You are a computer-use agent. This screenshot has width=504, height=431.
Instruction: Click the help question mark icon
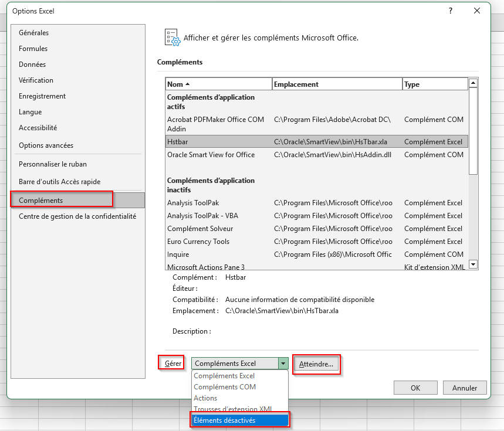pos(450,11)
